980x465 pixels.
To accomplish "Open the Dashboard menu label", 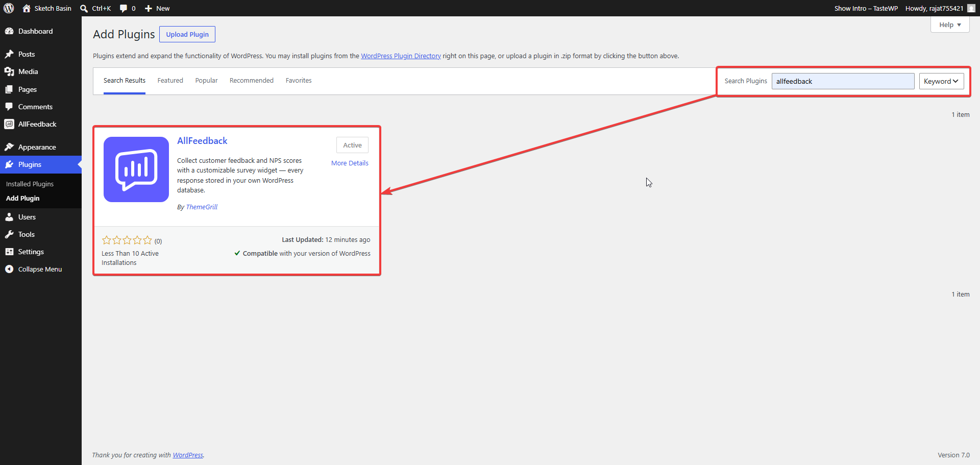I will [35, 31].
